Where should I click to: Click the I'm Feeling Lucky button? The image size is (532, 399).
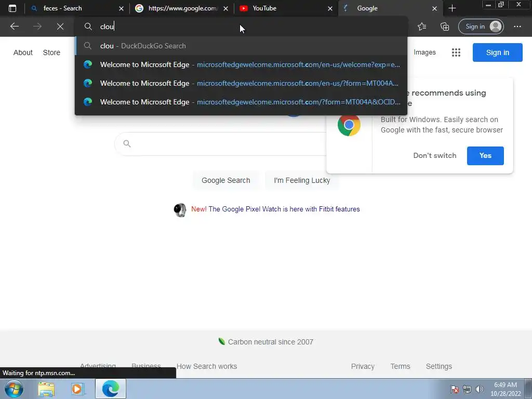(x=302, y=180)
